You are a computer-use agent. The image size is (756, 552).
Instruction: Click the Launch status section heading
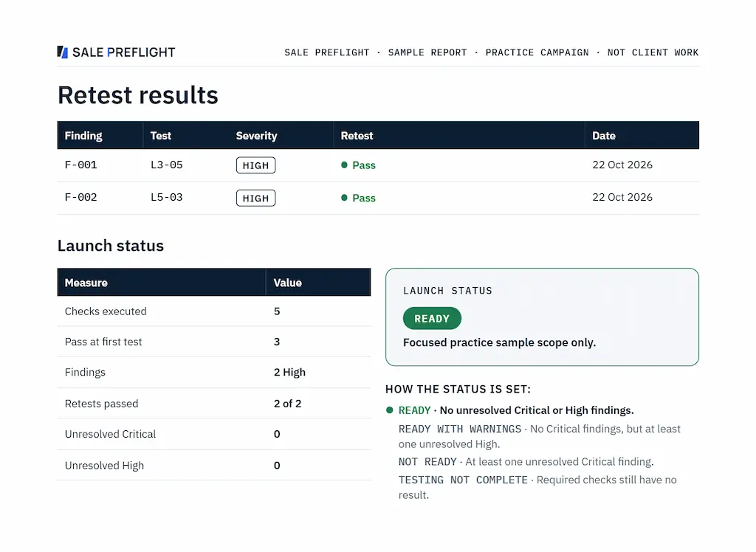point(111,246)
